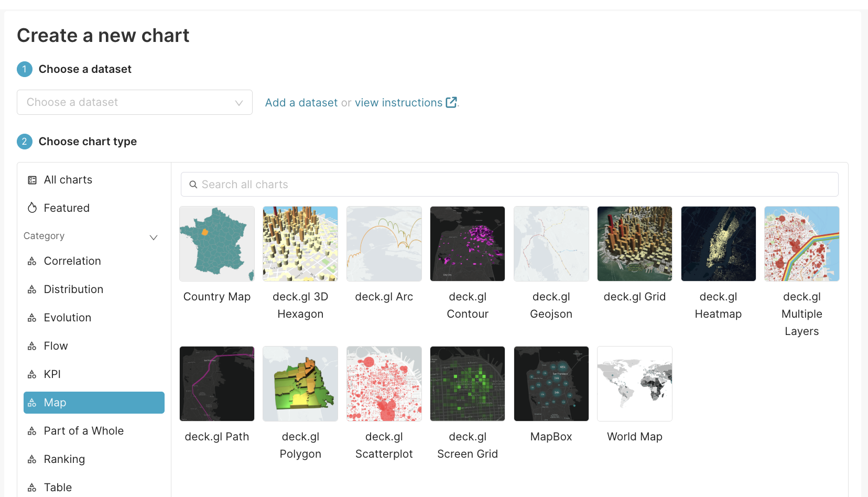Open the Add a dataset link
868x497 pixels.
coord(301,103)
